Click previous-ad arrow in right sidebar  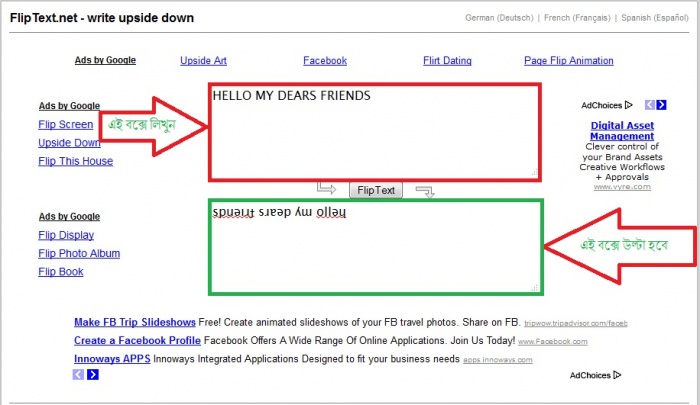[650, 105]
